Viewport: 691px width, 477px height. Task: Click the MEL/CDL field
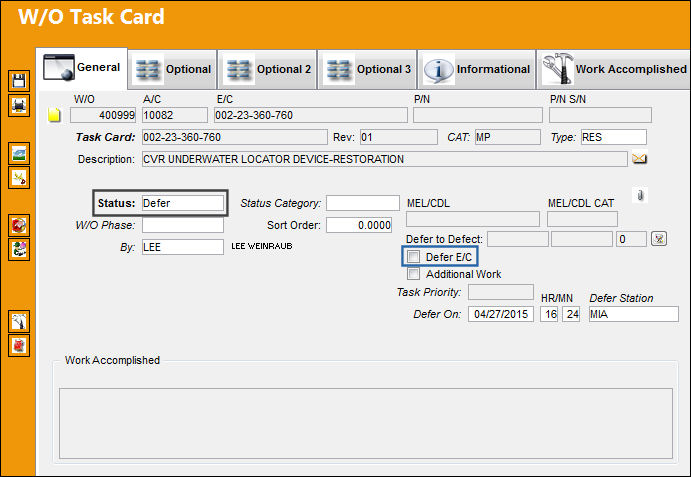[x=473, y=219]
